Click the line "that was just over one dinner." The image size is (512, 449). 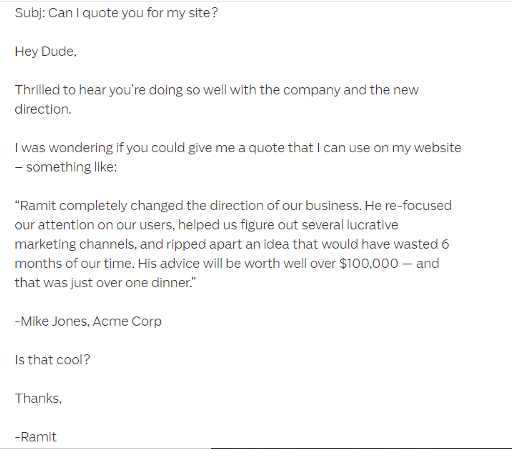point(105,283)
